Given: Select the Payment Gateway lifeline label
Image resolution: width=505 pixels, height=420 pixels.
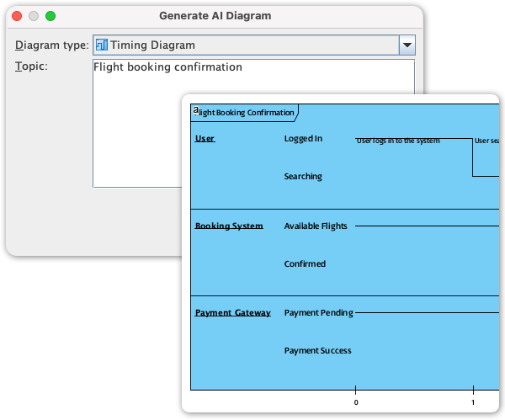Looking at the screenshot, I should point(233,312).
